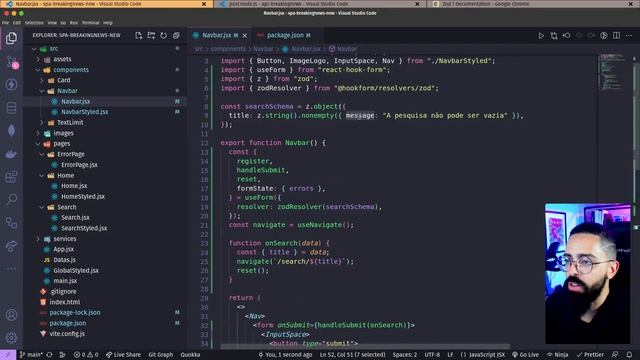Open the Database view in activity bar
The width and height of the screenshot is (640, 360).
(11, 108)
